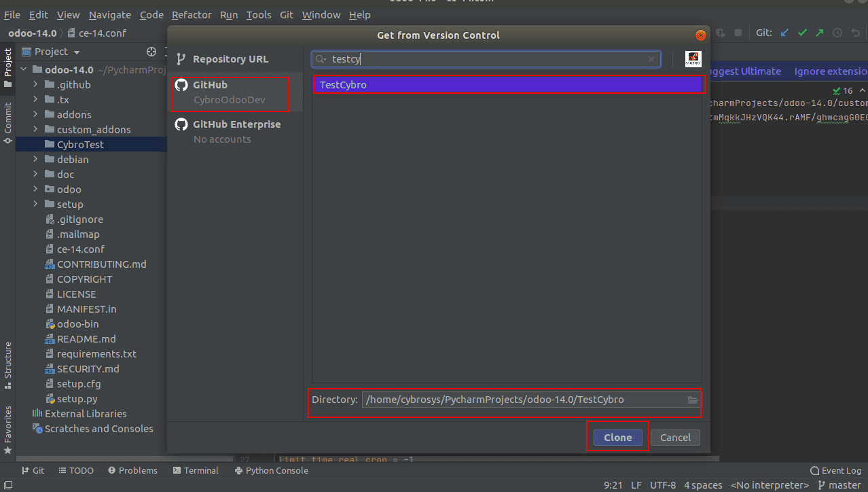The height and width of the screenshot is (492, 868).
Task: Select Repository URL in the dialog sidebar
Action: tap(235, 59)
